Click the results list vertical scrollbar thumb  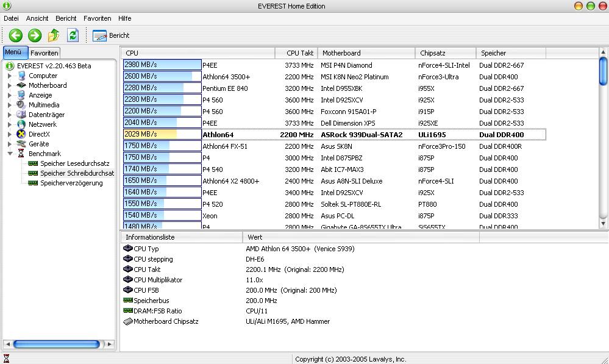point(603,71)
